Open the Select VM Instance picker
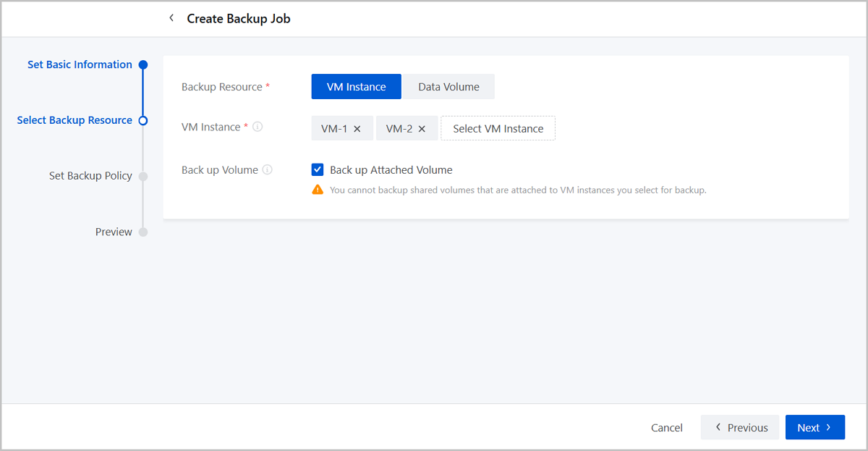 coord(498,129)
